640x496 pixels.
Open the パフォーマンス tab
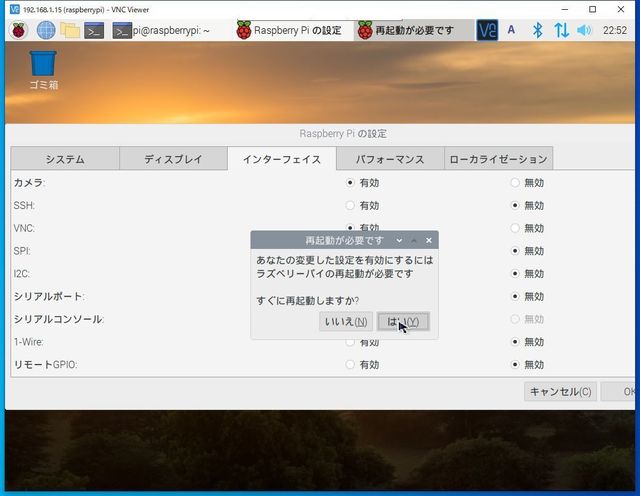click(390, 159)
